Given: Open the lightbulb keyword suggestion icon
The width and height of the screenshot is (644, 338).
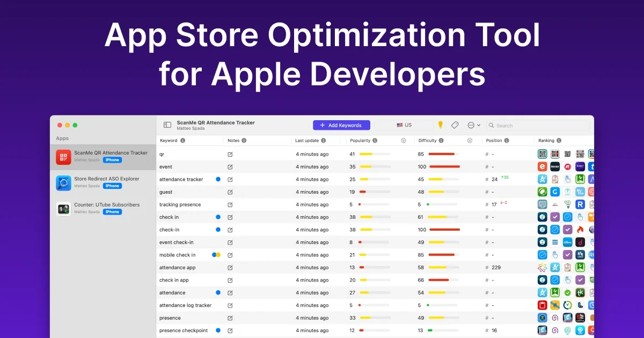Looking at the screenshot, I should [x=440, y=124].
